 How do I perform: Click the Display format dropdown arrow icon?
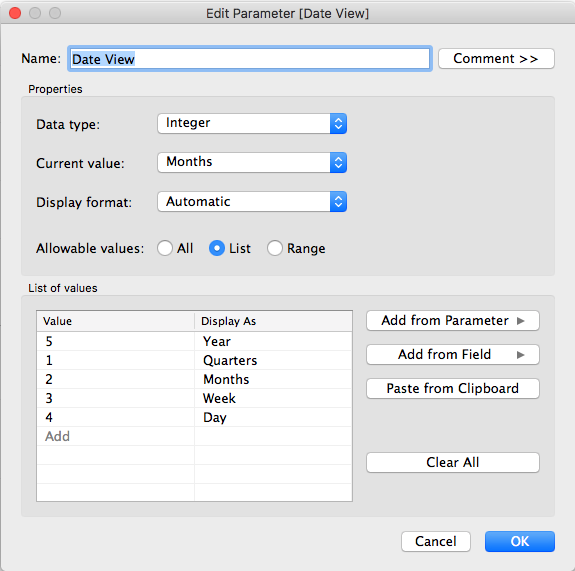[338, 201]
